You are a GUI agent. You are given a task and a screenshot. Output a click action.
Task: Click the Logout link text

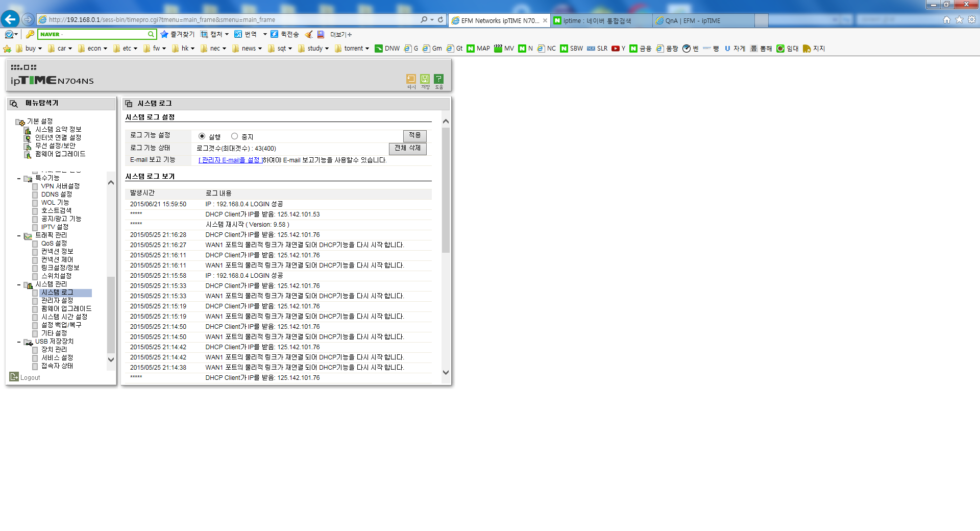pos(30,378)
